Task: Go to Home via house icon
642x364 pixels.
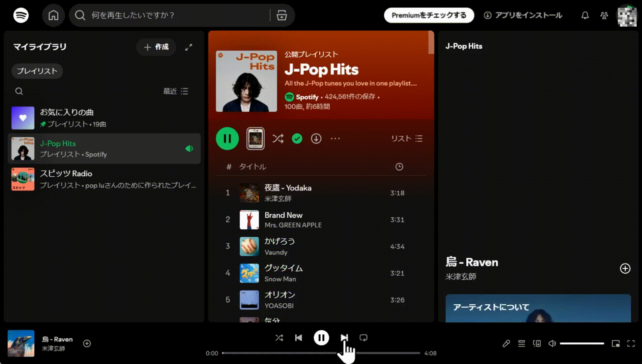Action: 53,15
